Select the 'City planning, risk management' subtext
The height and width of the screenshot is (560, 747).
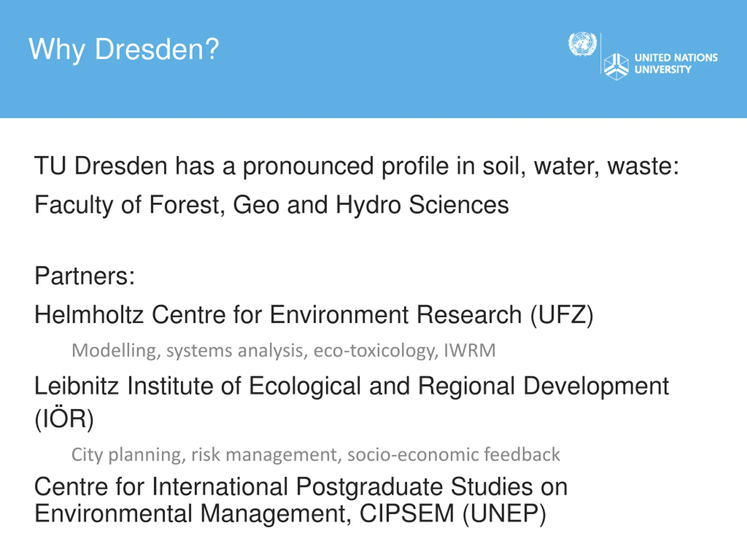pyautogui.click(x=316, y=454)
